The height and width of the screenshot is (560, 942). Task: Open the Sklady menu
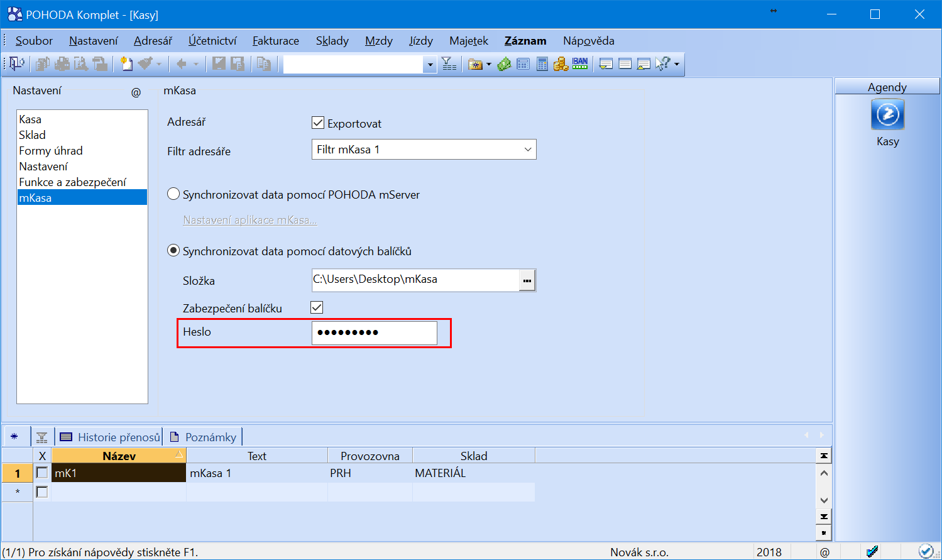pyautogui.click(x=332, y=41)
